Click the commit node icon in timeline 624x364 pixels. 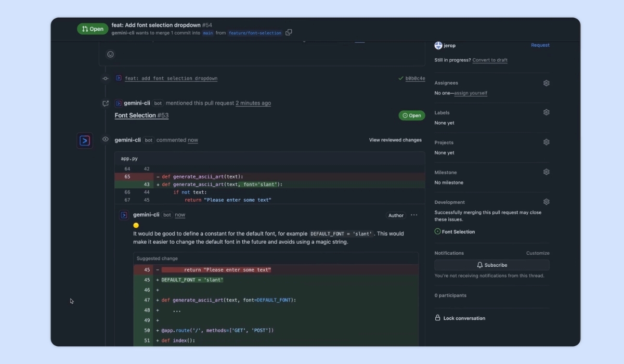pyautogui.click(x=106, y=78)
